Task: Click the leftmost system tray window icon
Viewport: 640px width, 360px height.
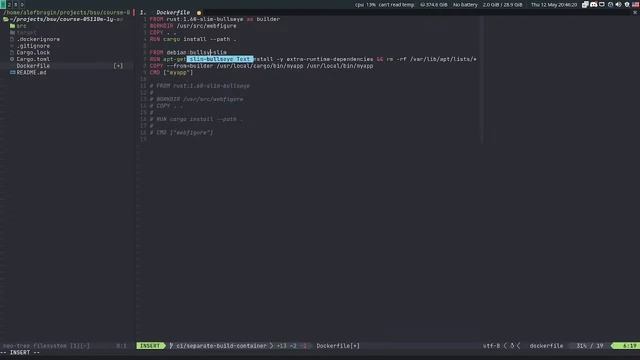Action: 585,4
